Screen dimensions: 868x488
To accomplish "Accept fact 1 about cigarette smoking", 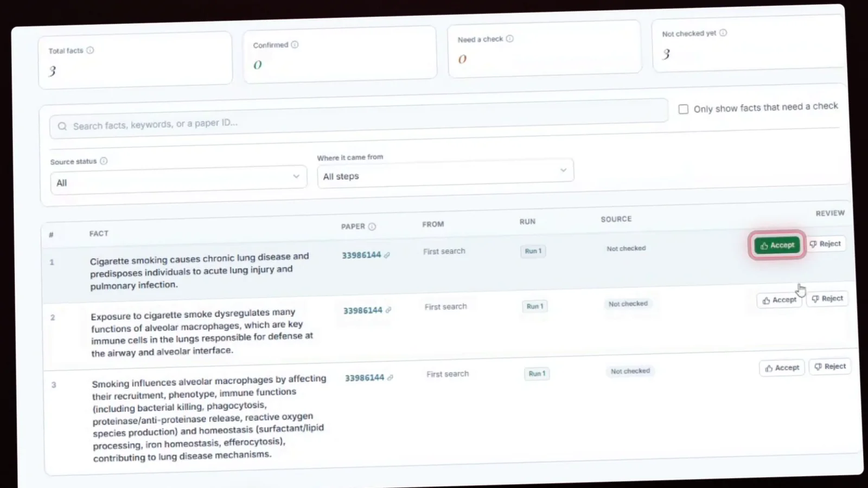I will (x=777, y=245).
